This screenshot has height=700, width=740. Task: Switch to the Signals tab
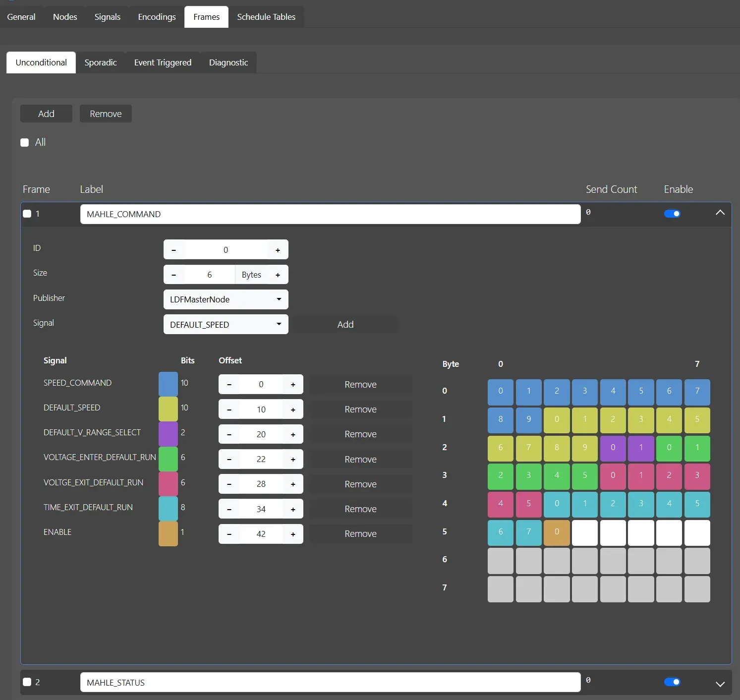point(108,17)
